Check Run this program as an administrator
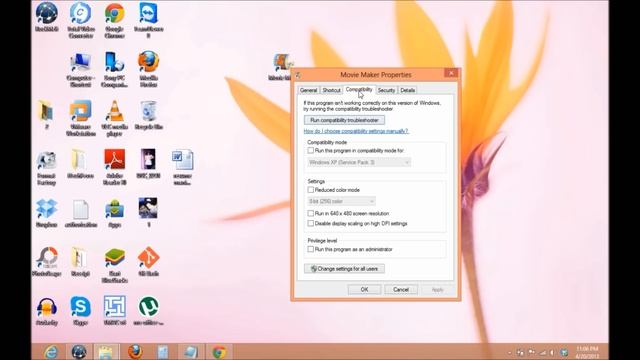This screenshot has width=640, height=360. click(x=311, y=249)
